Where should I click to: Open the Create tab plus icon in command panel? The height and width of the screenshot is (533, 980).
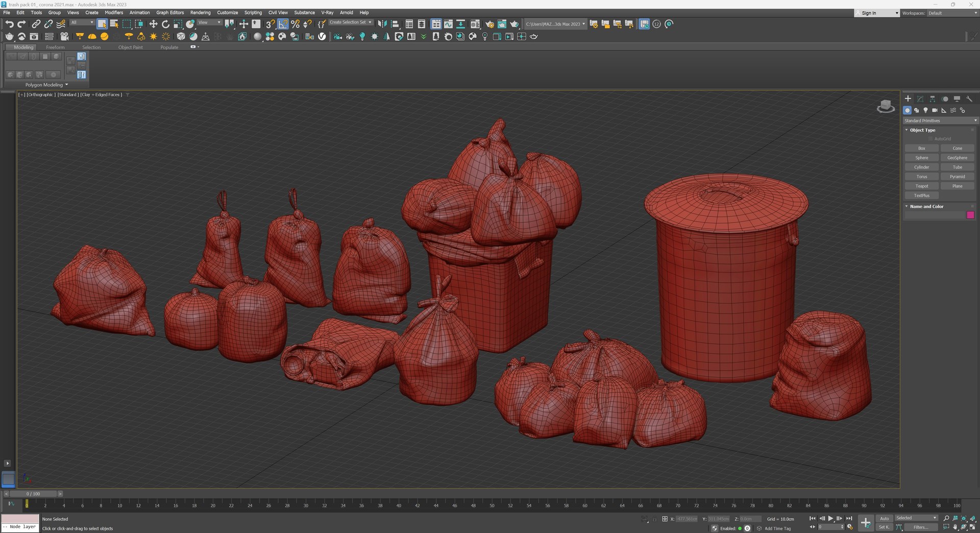click(x=908, y=99)
